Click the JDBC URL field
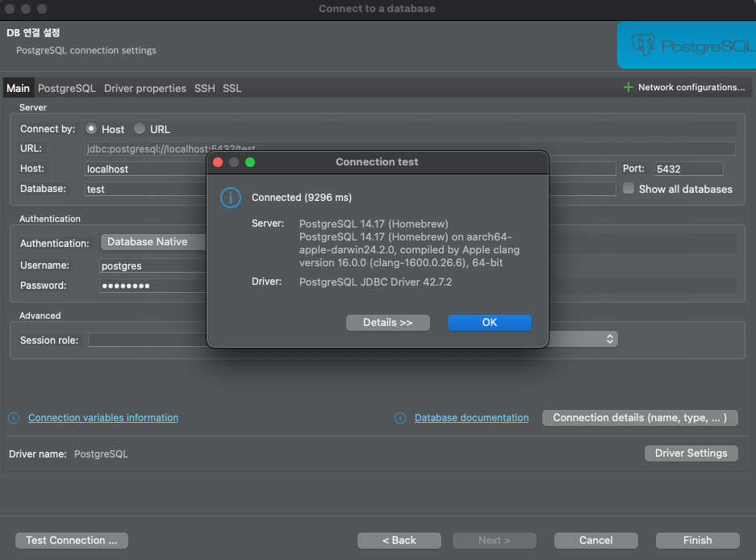This screenshot has width=756, height=560. [x=410, y=148]
